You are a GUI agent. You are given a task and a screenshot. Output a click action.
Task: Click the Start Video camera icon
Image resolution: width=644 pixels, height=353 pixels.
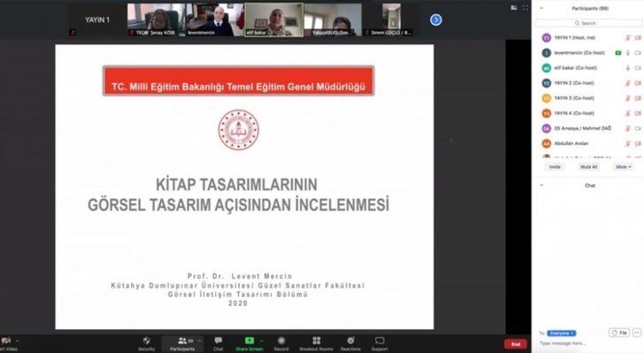click(6, 341)
